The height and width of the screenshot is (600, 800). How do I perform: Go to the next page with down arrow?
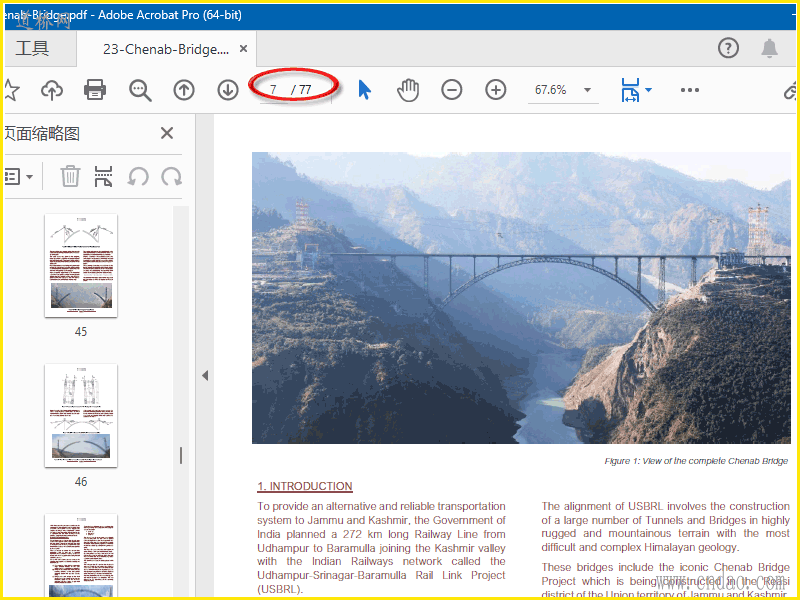(228, 90)
